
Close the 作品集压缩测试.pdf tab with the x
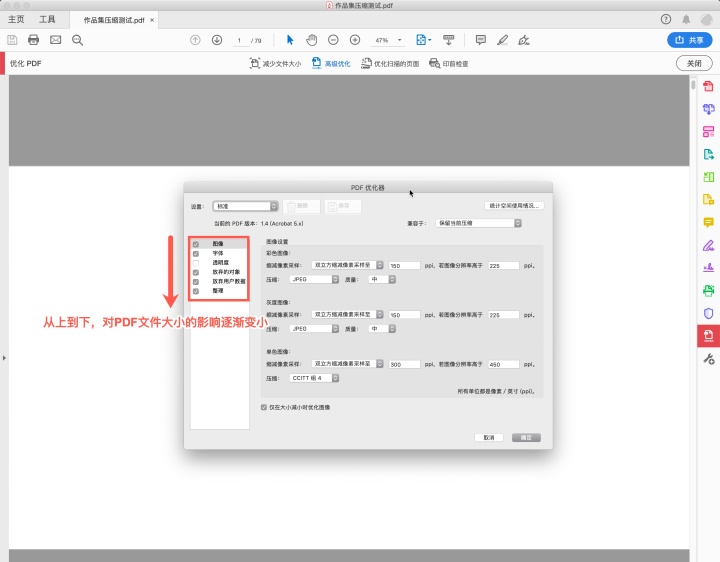tap(152, 20)
